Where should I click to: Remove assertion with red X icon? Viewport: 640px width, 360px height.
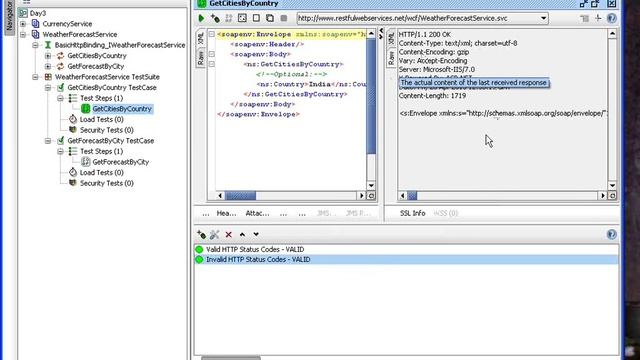(x=229, y=234)
